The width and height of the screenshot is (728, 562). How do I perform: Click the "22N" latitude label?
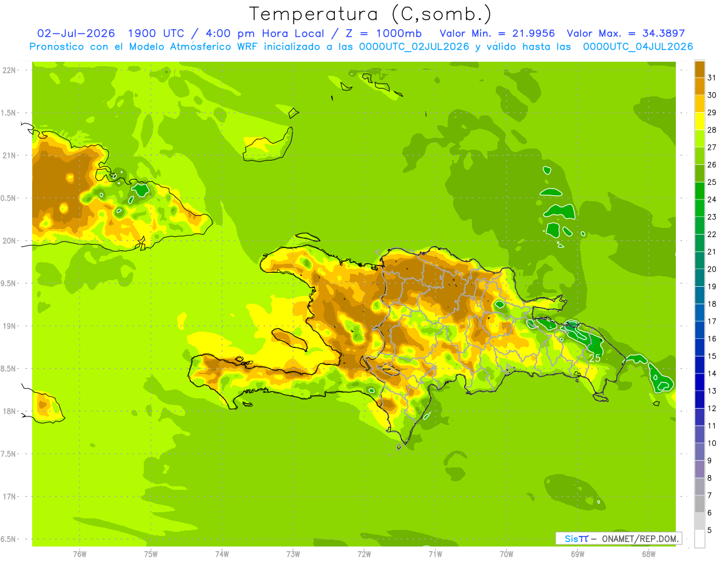[x=8, y=70]
